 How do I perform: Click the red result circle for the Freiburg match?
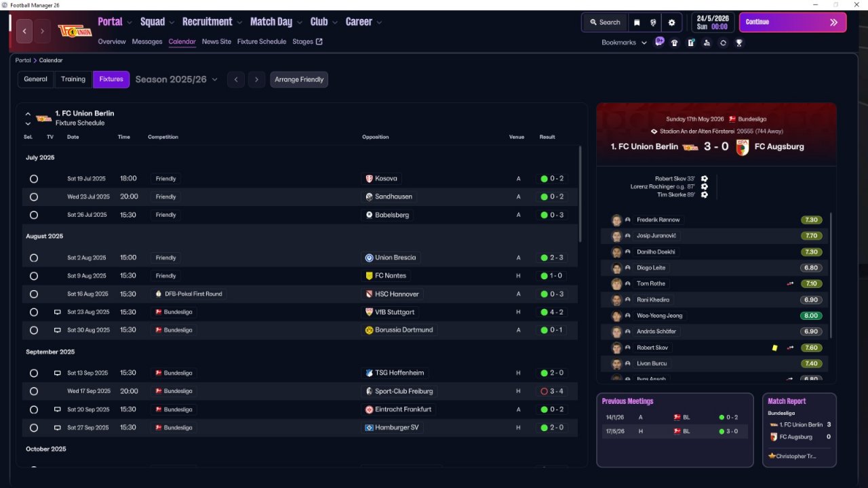tap(544, 391)
